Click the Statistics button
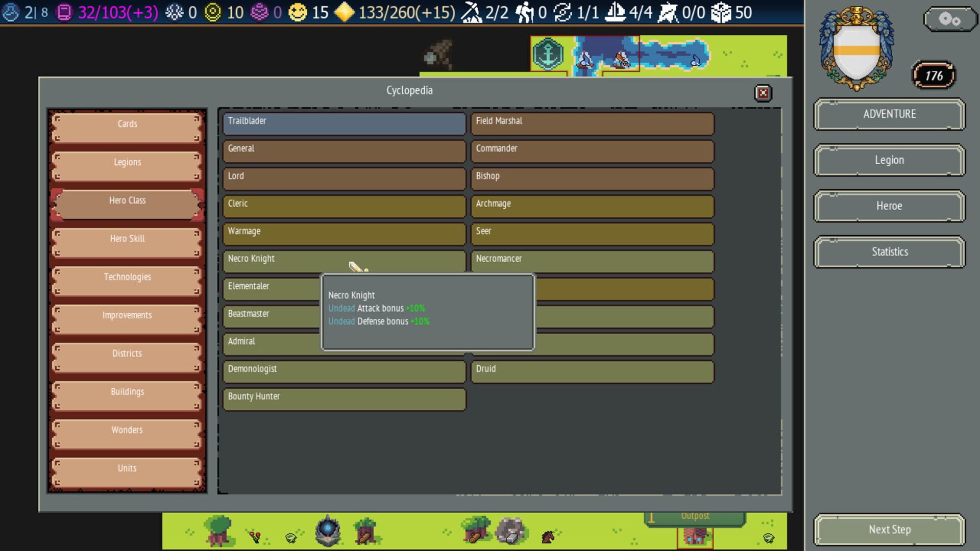This screenshot has width=980, height=551. 889,252
